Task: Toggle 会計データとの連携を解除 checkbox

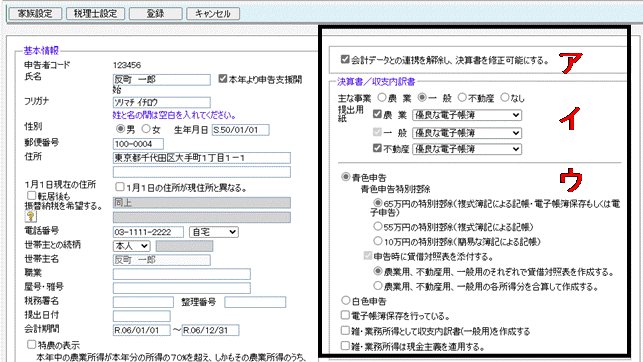Action: tap(345, 59)
